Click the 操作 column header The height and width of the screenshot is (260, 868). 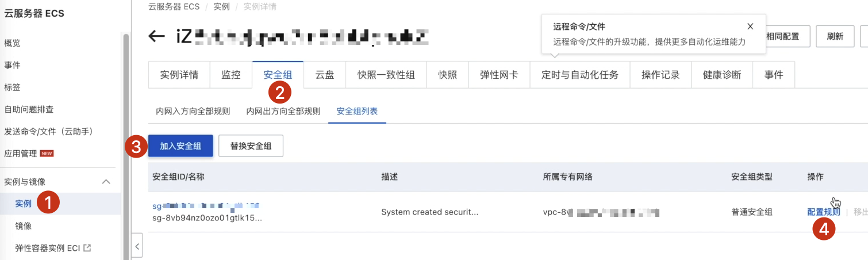tap(815, 177)
